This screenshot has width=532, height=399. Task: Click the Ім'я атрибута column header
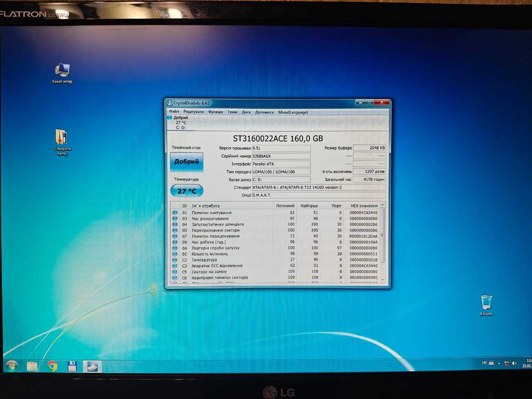point(205,206)
